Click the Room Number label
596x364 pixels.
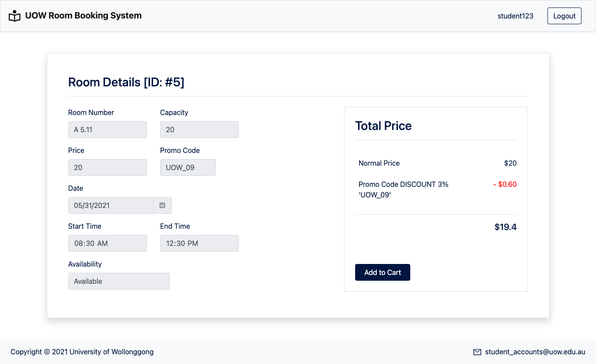coord(91,112)
